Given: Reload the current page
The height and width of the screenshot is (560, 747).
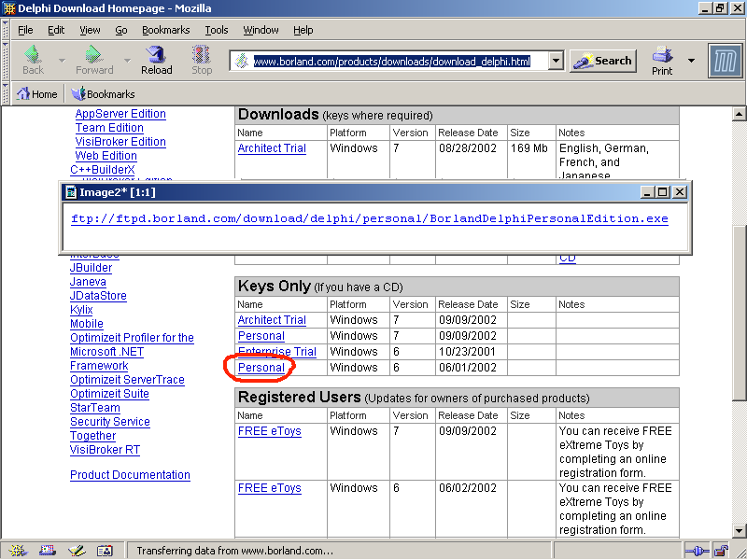Looking at the screenshot, I should click(156, 60).
